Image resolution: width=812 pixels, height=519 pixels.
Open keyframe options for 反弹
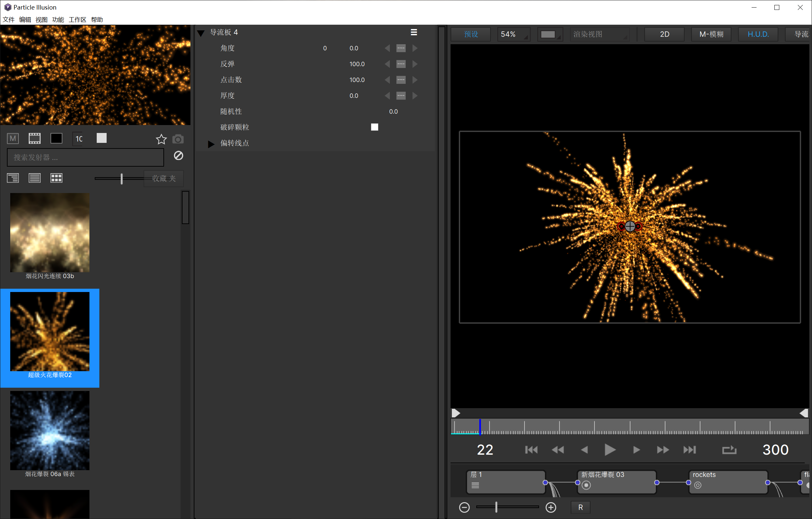401,64
